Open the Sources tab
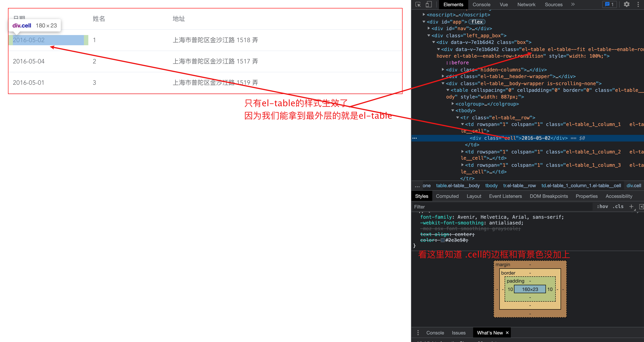 tap(553, 4)
